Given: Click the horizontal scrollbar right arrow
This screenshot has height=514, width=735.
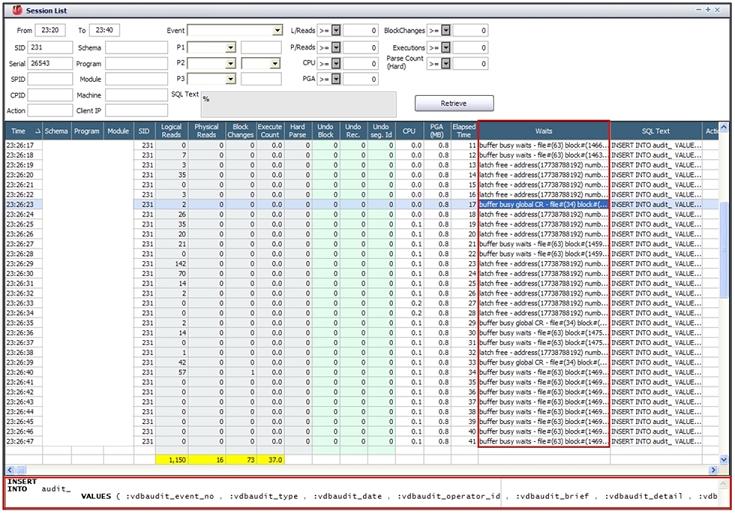Looking at the screenshot, I should 713,469.
